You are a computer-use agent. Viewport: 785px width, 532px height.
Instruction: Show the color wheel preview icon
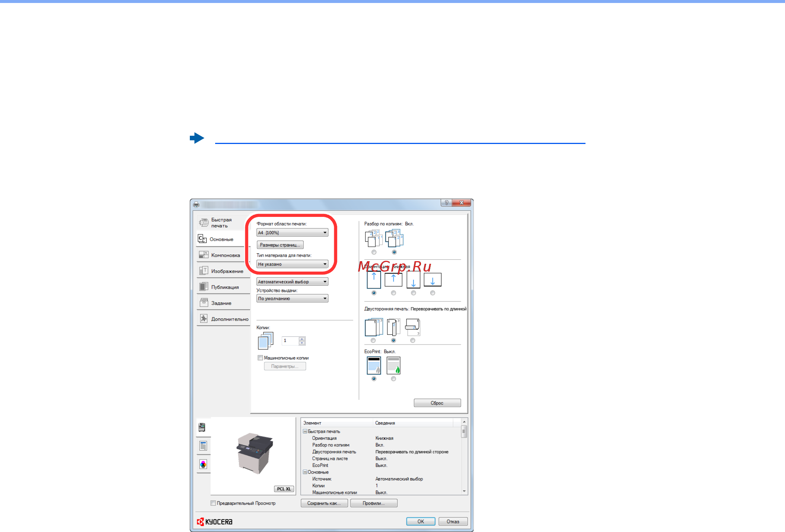[x=203, y=464]
